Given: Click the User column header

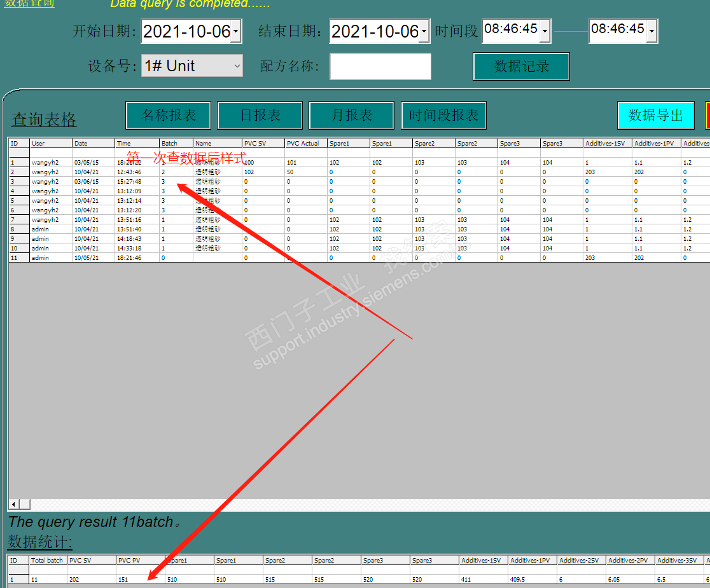Looking at the screenshot, I should (x=51, y=144).
